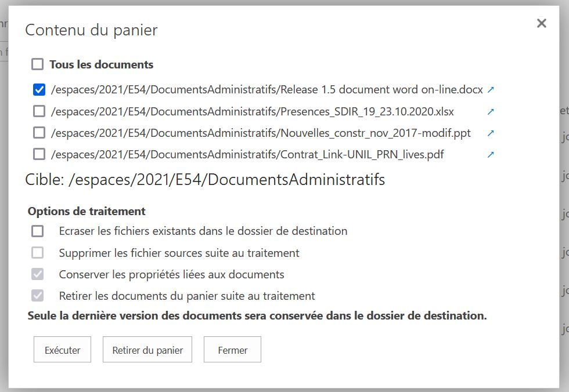Click the Ecraser les fichiers existants label
The height and width of the screenshot is (392, 569).
click(203, 231)
